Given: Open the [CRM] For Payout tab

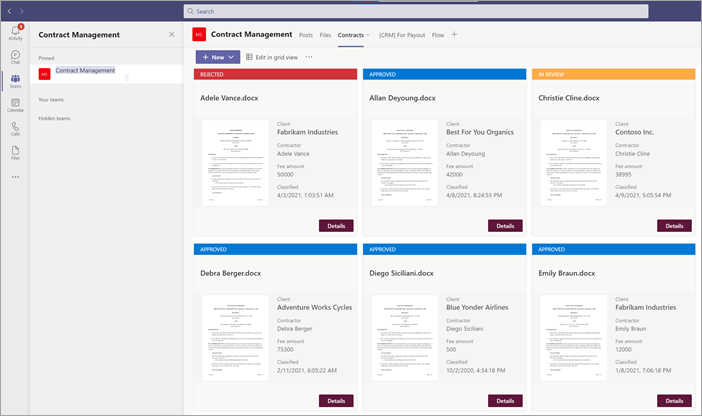Looking at the screenshot, I should coord(402,35).
